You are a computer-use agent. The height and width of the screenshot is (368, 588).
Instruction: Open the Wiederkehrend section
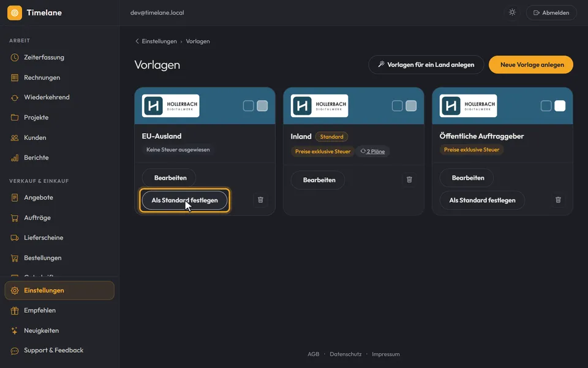click(59, 98)
